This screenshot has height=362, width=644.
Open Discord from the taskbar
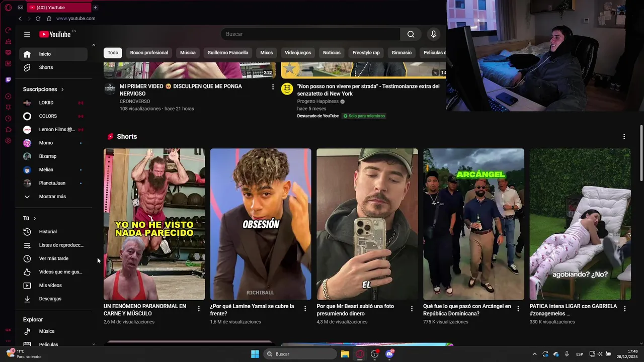point(389,354)
